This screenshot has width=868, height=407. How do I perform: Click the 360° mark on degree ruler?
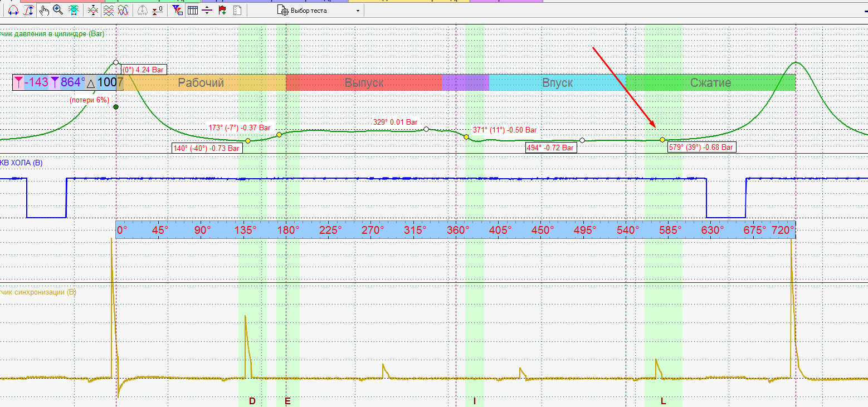(457, 229)
